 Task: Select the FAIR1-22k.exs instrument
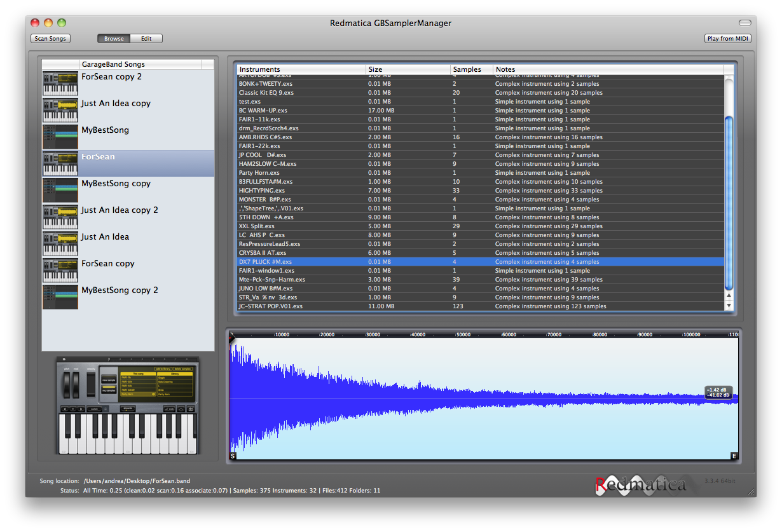(x=481, y=146)
